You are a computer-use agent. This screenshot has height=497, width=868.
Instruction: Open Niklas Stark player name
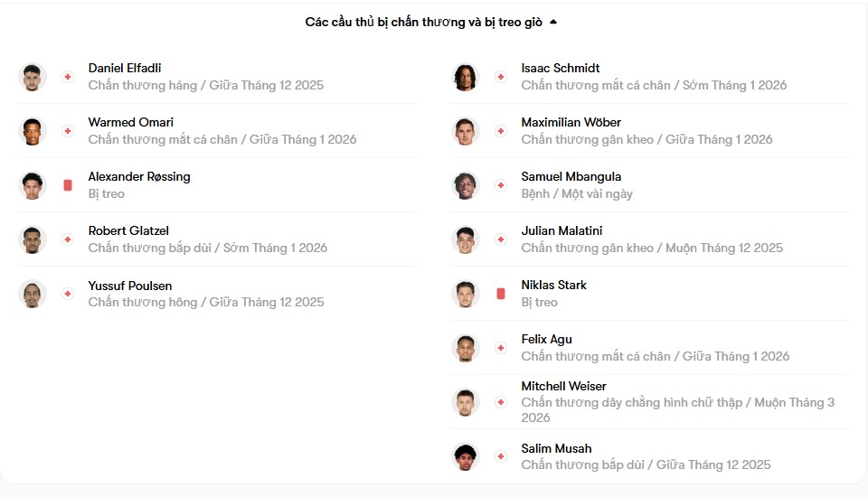point(553,285)
